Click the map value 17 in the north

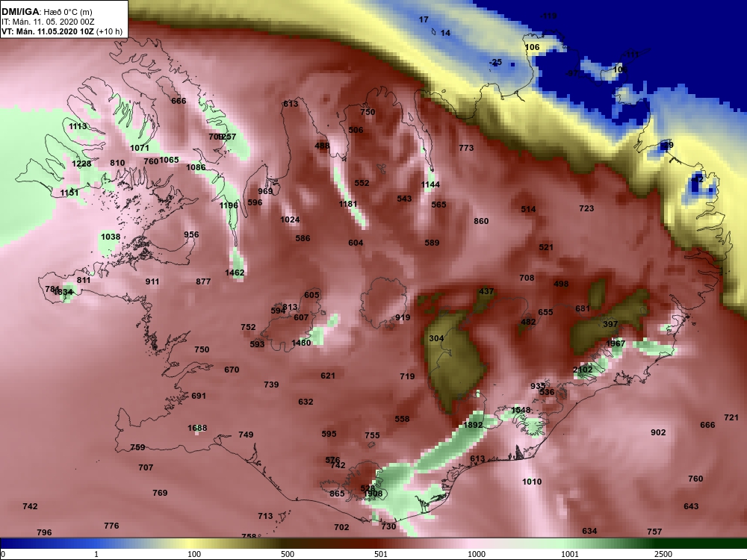(x=424, y=20)
